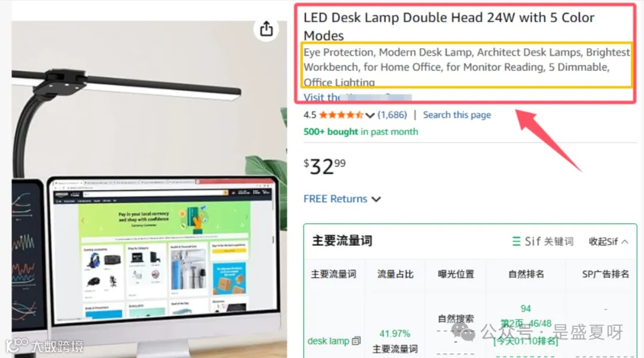Collapse the Sif panel with 收起Sif

click(x=608, y=241)
